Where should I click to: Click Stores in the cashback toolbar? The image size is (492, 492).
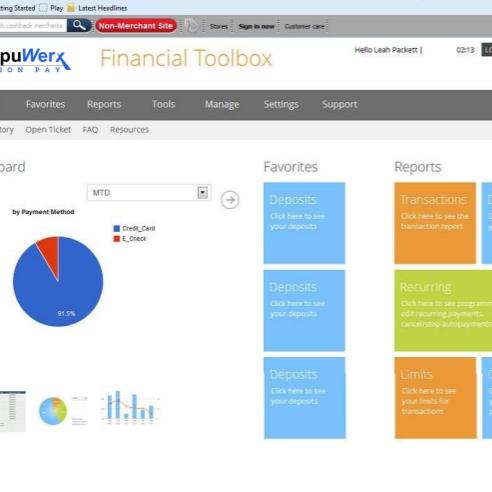coord(219,26)
